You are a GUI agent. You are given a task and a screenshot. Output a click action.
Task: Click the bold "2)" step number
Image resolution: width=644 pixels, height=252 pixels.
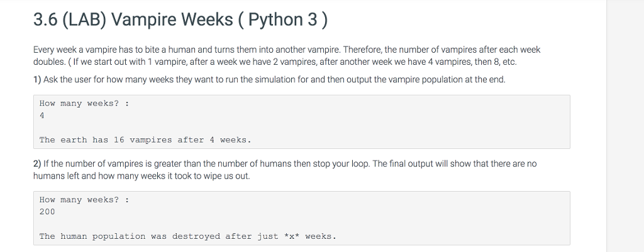tap(37, 164)
